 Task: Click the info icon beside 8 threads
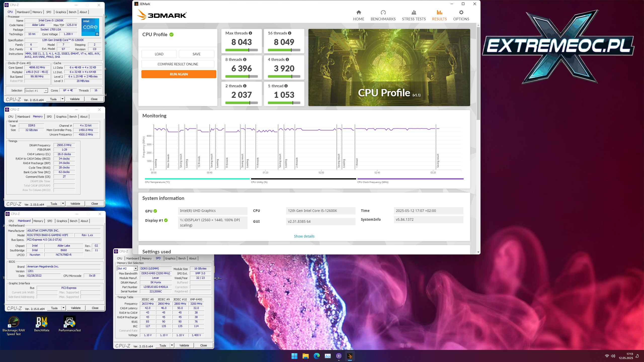(x=245, y=60)
